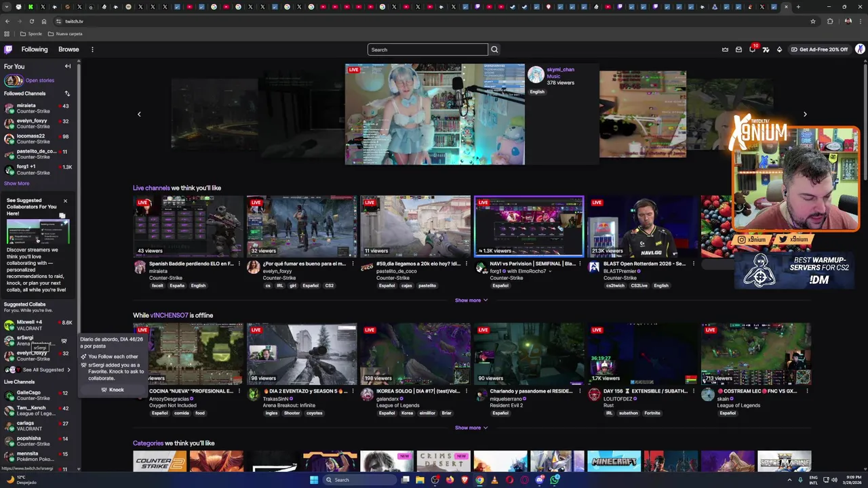Collapse the For You sidebar
868x488 pixels.
68,66
